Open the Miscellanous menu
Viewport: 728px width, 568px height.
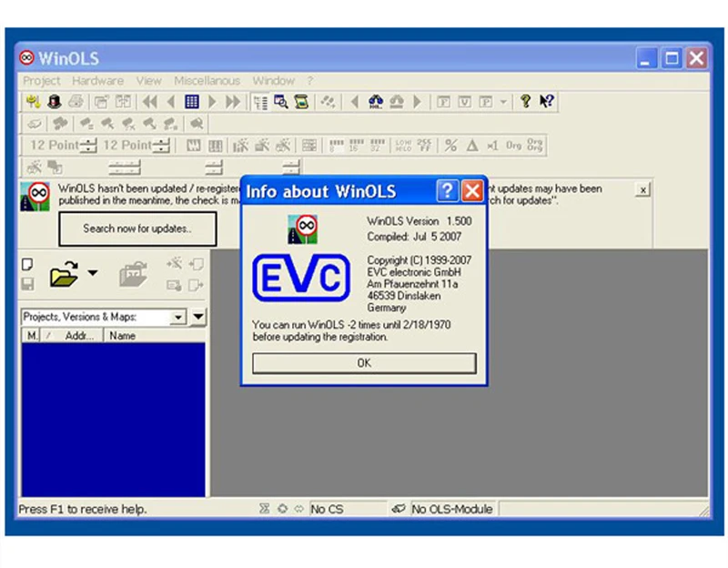pos(207,81)
